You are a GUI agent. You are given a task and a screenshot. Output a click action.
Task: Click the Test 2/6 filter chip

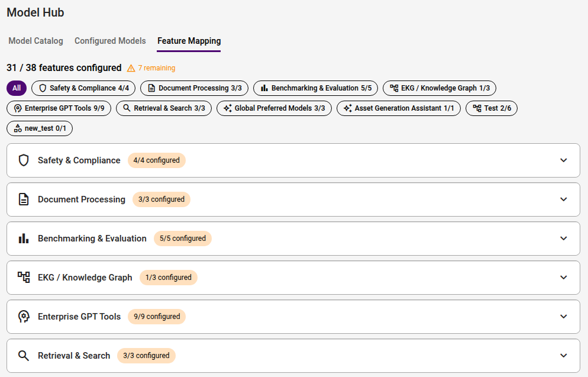(491, 108)
